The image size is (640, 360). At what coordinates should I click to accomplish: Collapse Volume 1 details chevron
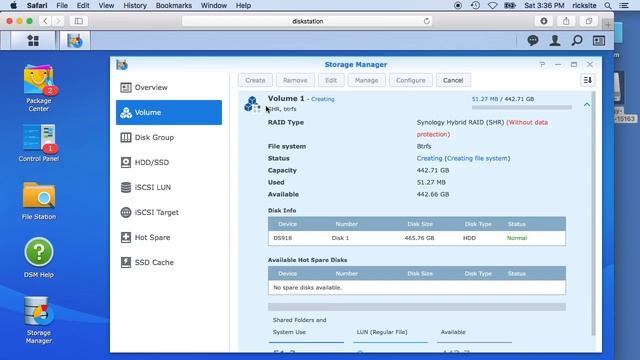click(587, 104)
